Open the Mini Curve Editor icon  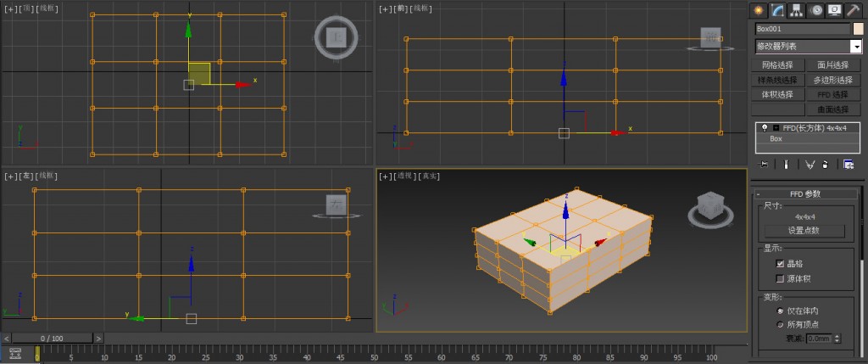15,352
